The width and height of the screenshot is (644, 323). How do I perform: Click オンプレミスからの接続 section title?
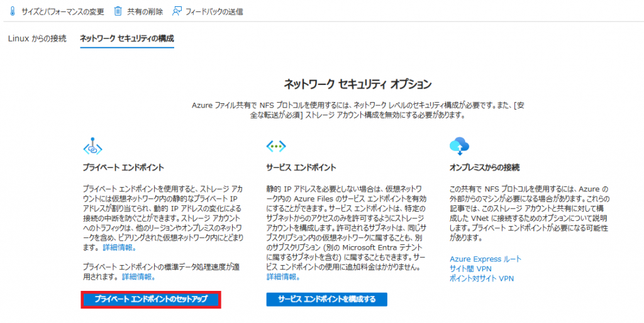click(x=485, y=167)
